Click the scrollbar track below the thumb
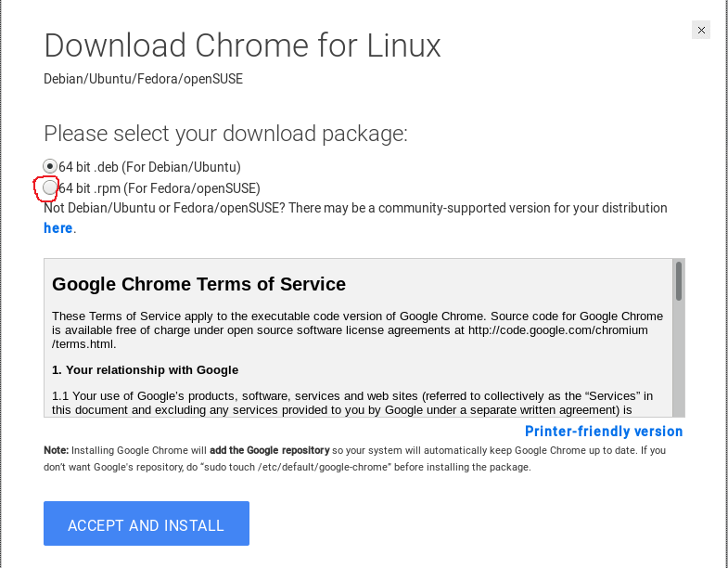The width and height of the screenshot is (728, 568). click(679, 359)
